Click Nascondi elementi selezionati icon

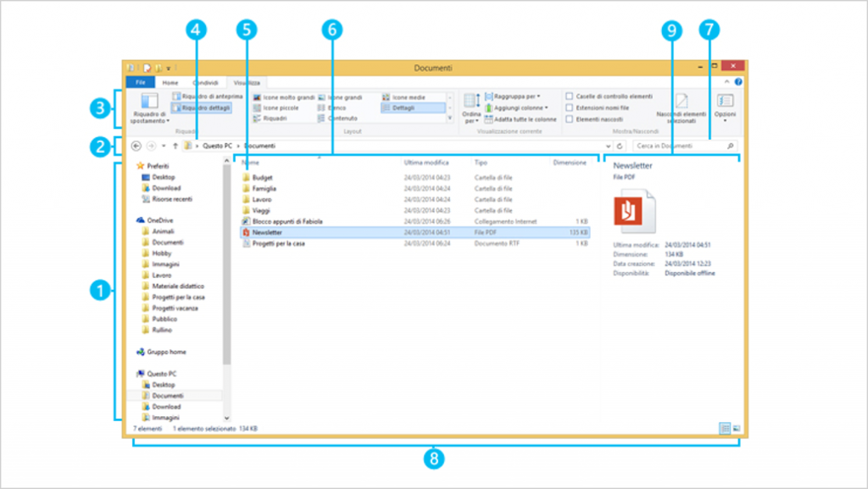tap(681, 103)
